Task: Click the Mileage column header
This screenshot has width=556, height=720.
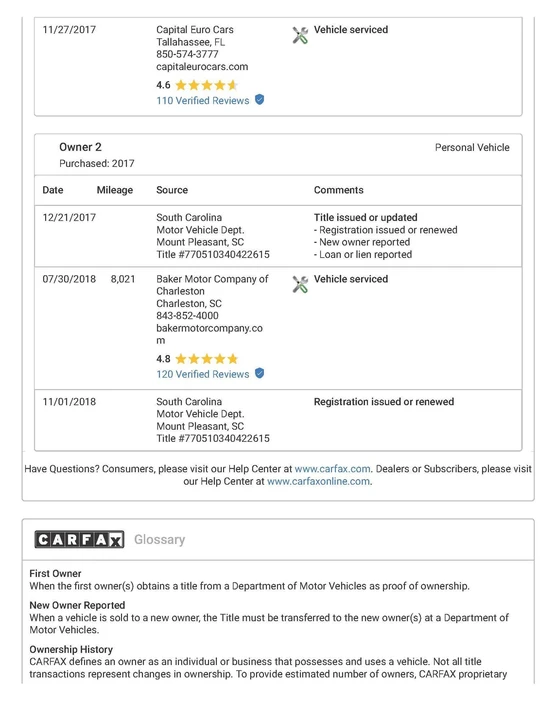Action: click(x=115, y=190)
